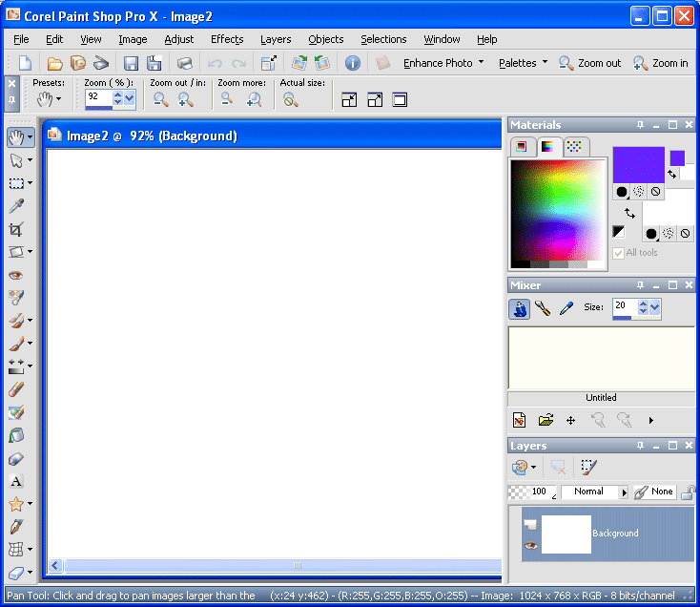Viewport: 700px width, 607px height.
Task: Click the small purple foreground color box
Action: coord(677,158)
